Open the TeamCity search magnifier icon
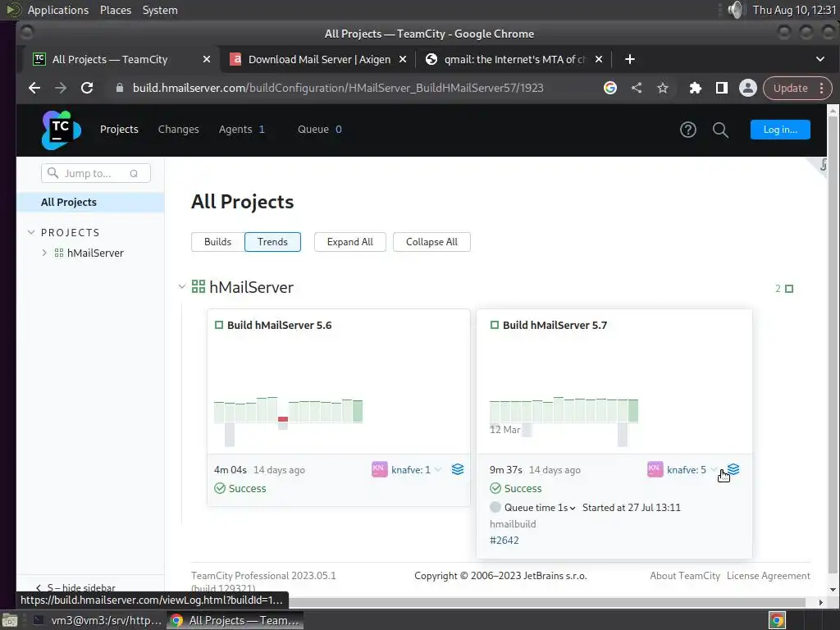This screenshot has width=840, height=630. (x=720, y=130)
